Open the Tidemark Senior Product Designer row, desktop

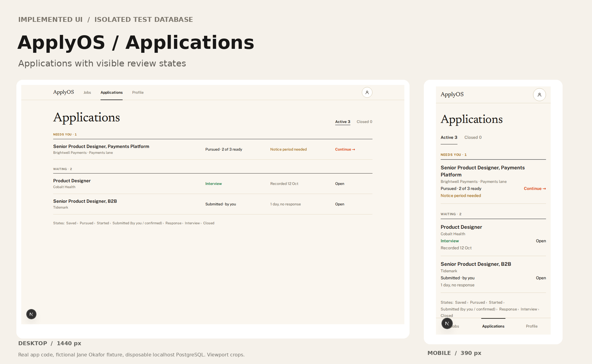click(213, 204)
